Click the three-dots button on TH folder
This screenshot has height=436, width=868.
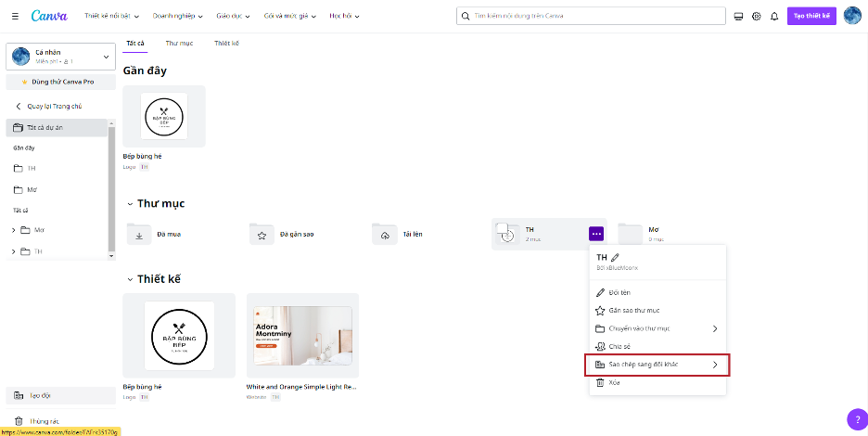(596, 234)
